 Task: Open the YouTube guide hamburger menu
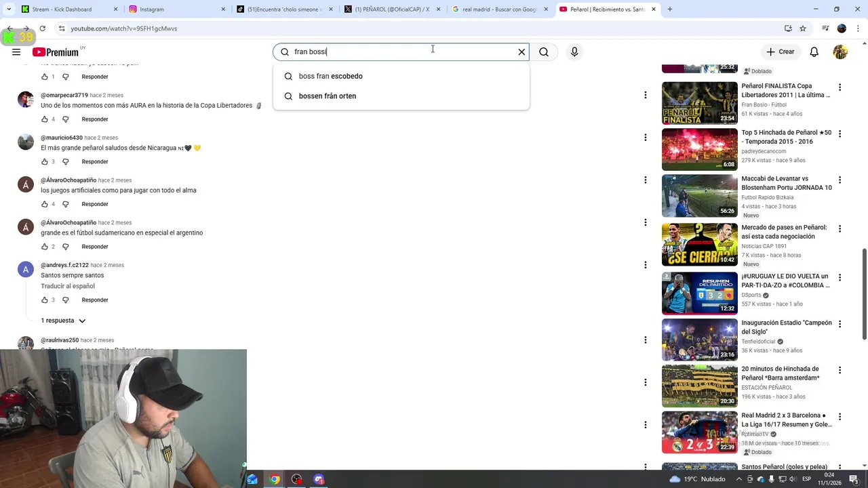coord(16,52)
